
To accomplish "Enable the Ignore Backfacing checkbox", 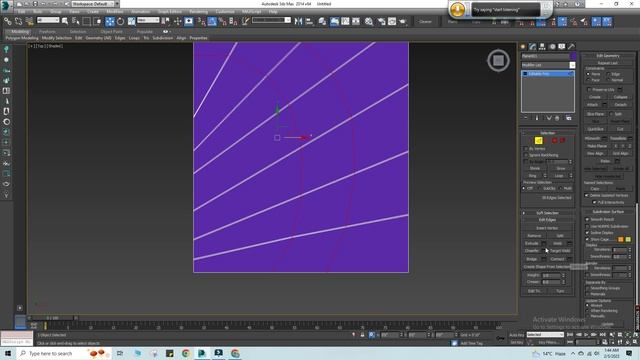I will tap(526, 155).
